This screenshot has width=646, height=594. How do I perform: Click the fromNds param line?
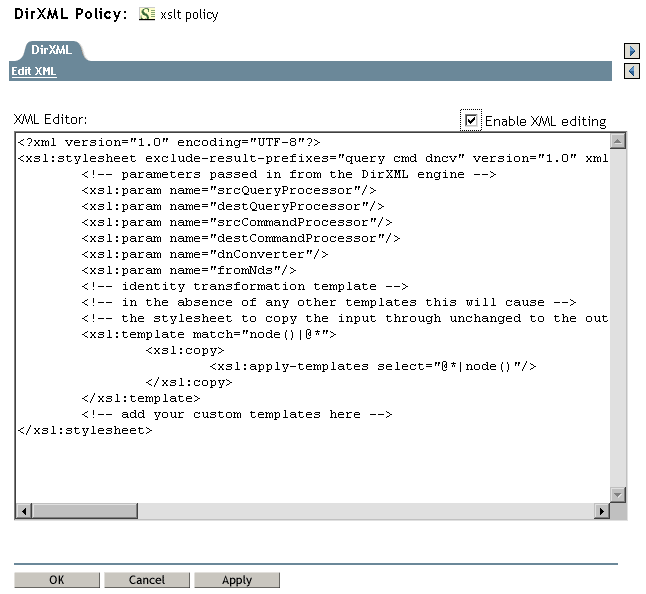pos(189,271)
